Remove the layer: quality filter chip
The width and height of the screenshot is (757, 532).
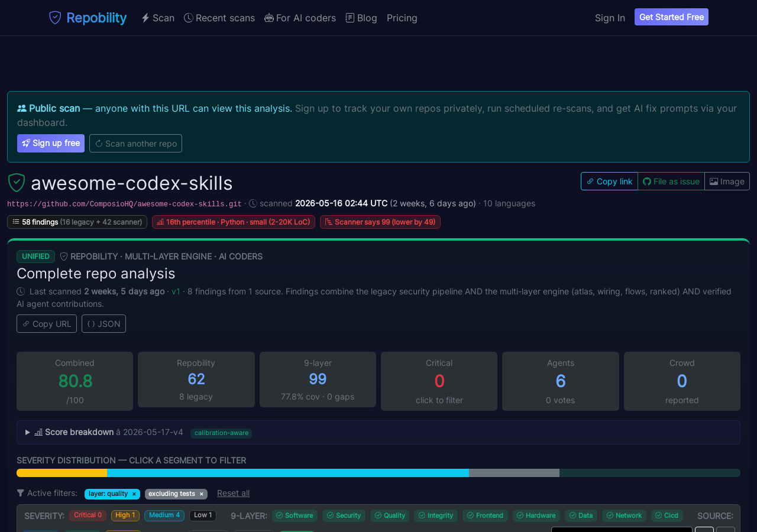point(134,494)
